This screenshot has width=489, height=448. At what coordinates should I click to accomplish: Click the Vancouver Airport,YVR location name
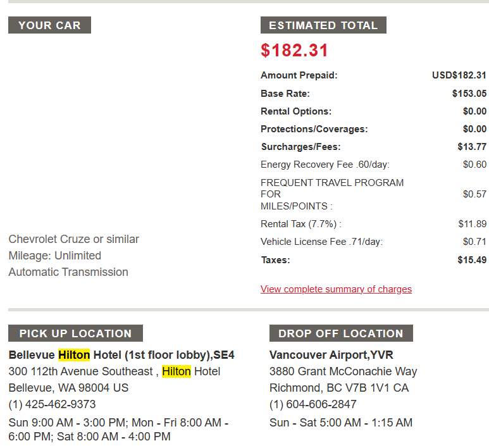point(331,355)
